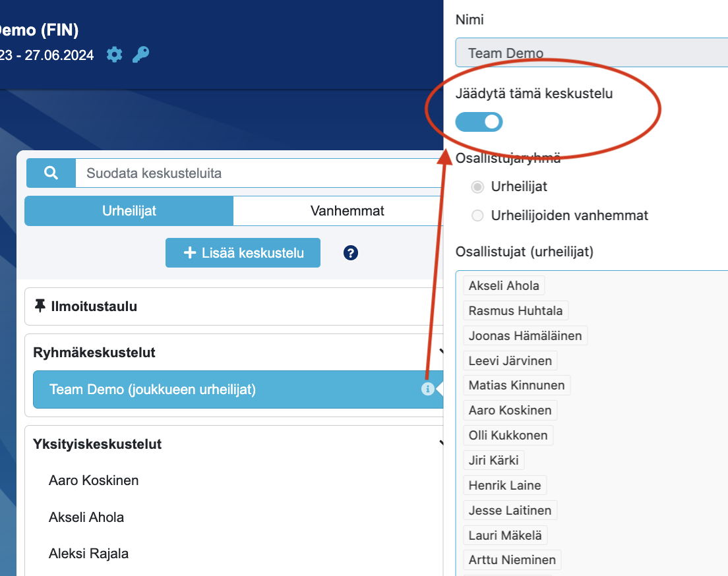This screenshot has height=576, width=728.
Task: Select participant tag Jesse Laitinen
Action: pyautogui.click(x=510, y=510)
